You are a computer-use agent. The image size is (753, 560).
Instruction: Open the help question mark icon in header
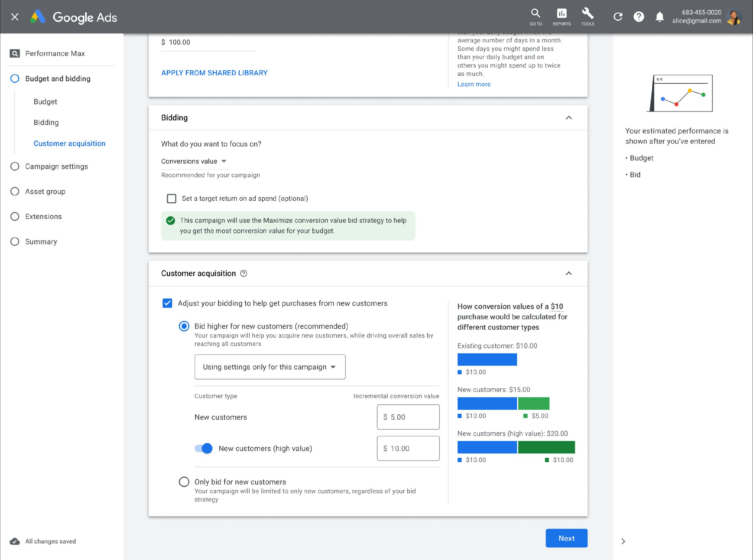(639, 17)
